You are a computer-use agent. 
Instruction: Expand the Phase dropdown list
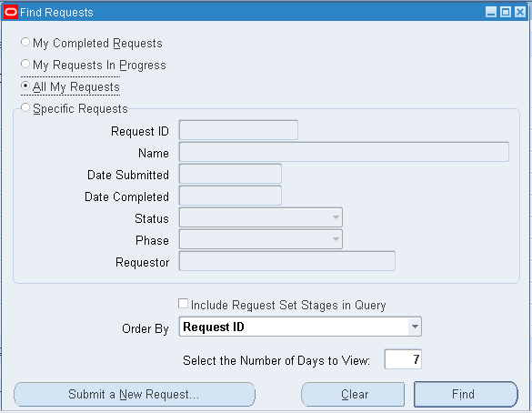point(336,239)
